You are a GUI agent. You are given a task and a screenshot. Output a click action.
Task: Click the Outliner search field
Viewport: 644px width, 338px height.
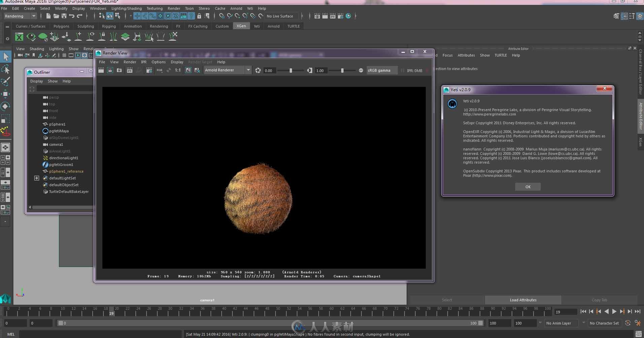tap(65, 89)
